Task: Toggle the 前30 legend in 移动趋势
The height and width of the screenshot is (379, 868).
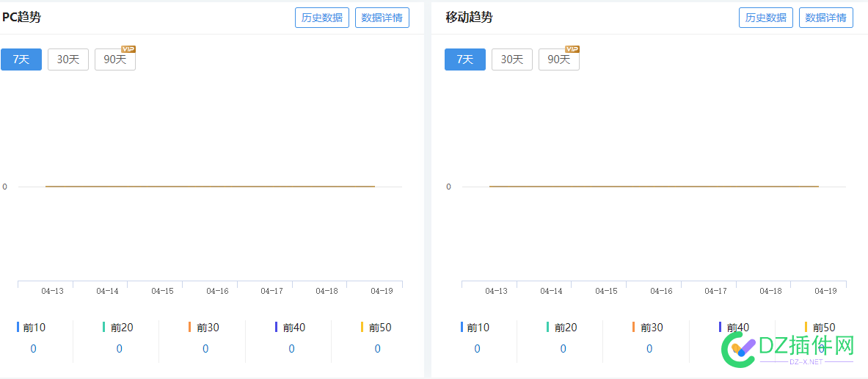Action: (648, 328)
